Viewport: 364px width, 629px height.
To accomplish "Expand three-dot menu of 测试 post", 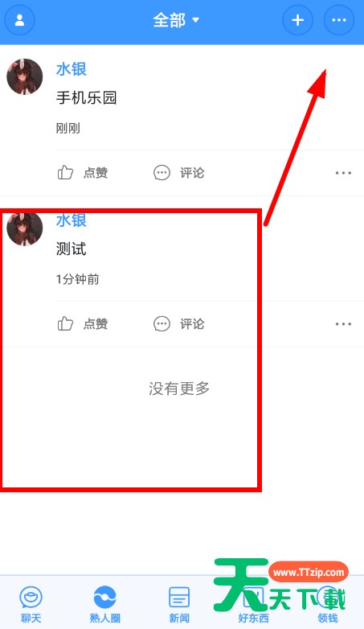I will (x=343, y=323).
